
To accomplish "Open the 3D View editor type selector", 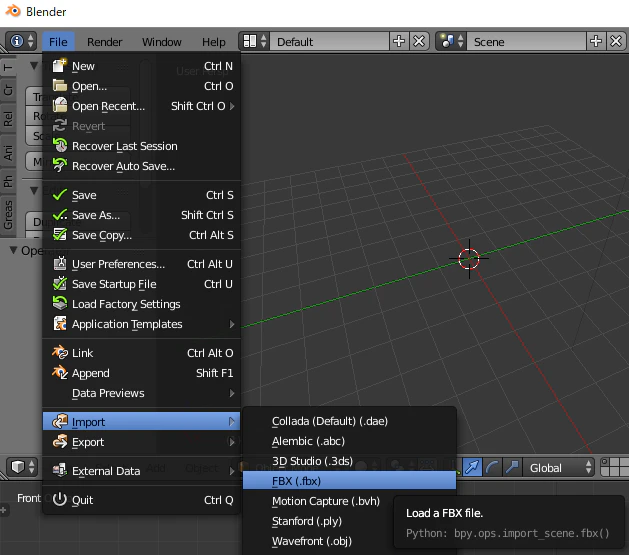I will (x=22, y=467).
